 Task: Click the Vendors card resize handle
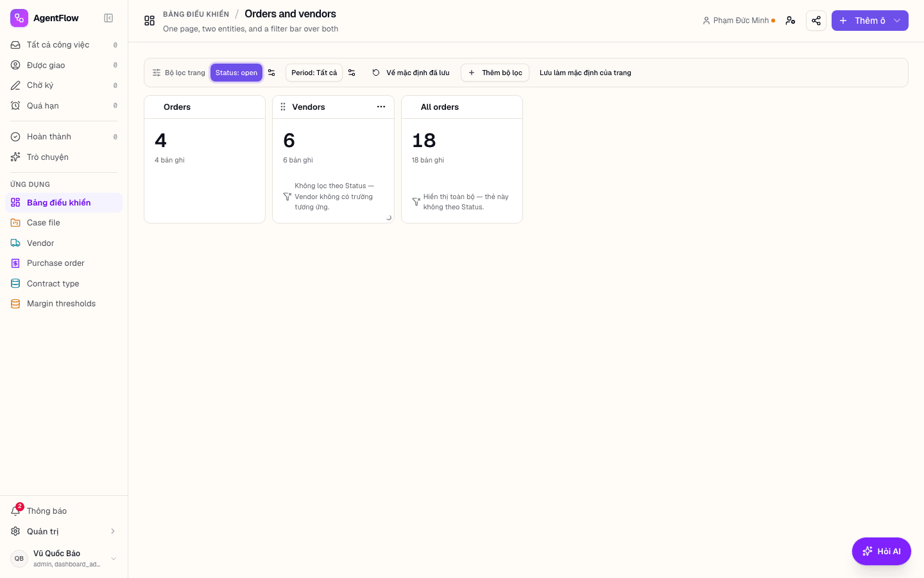[x=389, y=218]
